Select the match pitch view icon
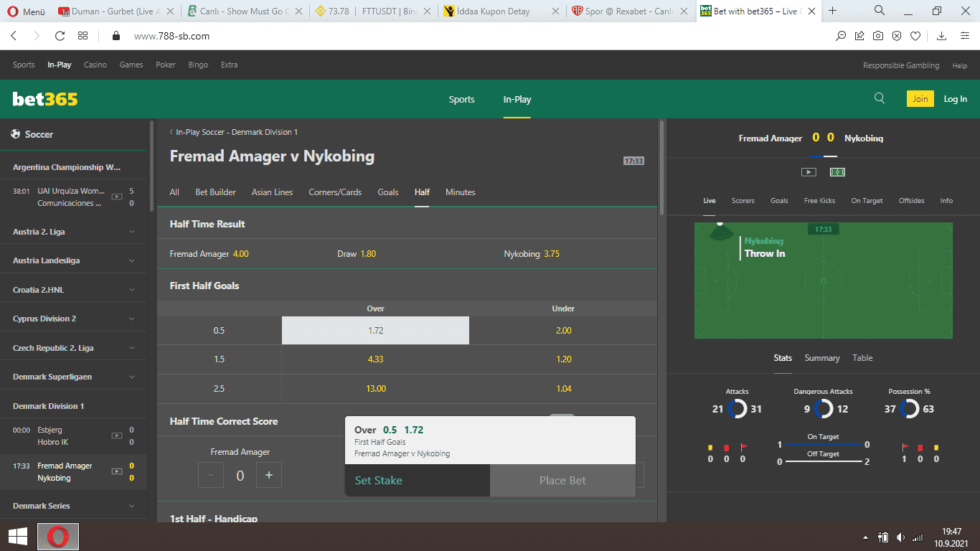The image size is (980, 551). 837,172
